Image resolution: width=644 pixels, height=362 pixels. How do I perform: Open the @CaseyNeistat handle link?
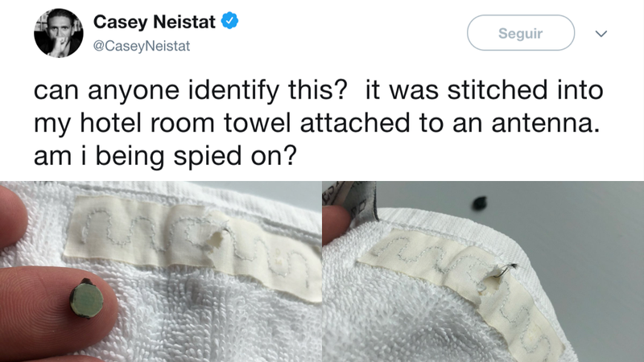(142, 46)
